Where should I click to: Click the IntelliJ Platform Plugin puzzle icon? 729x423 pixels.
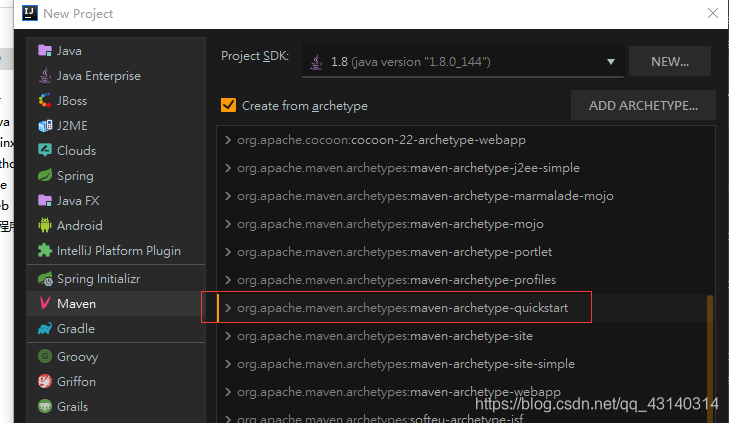click(x=45, y=251)
